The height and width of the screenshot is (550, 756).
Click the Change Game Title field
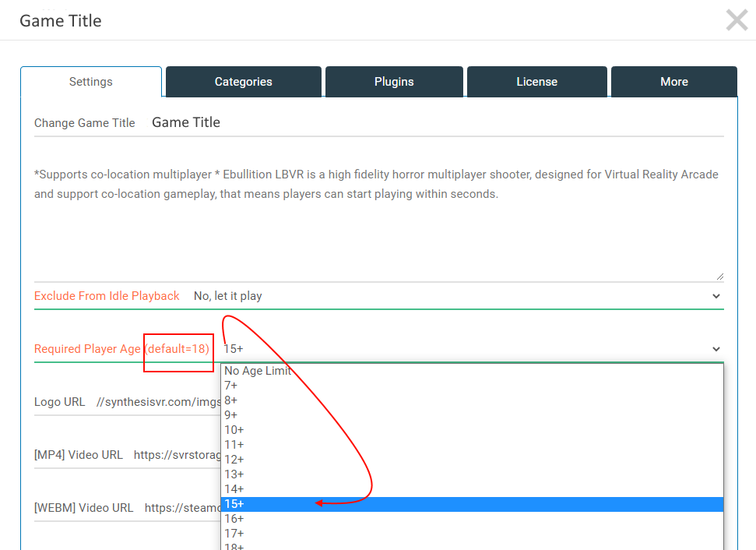coord(436,122)
